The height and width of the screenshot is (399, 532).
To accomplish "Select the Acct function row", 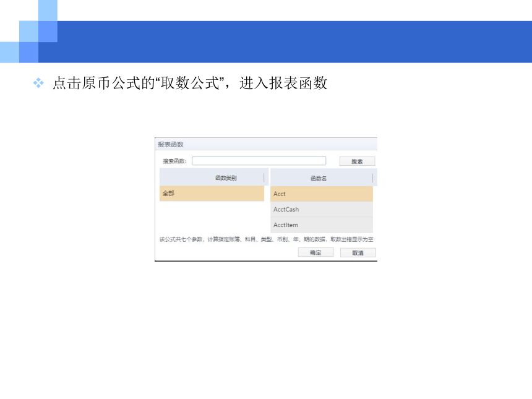I will tap(322, 194).
